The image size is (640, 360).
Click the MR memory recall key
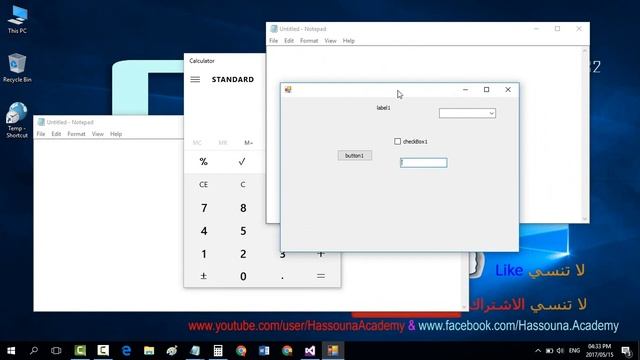coord(223,142)
